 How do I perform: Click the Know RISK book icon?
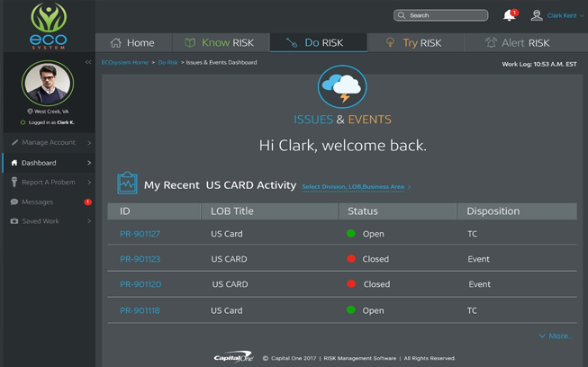point(190,42)
